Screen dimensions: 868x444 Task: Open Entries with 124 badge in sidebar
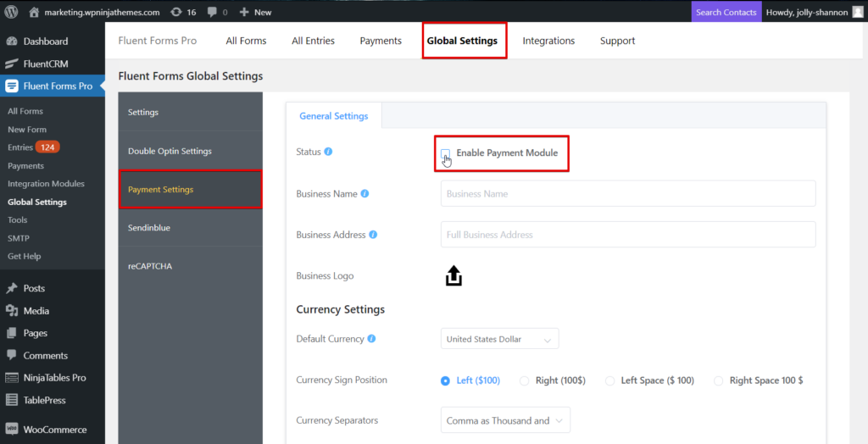tap(34, 147)
